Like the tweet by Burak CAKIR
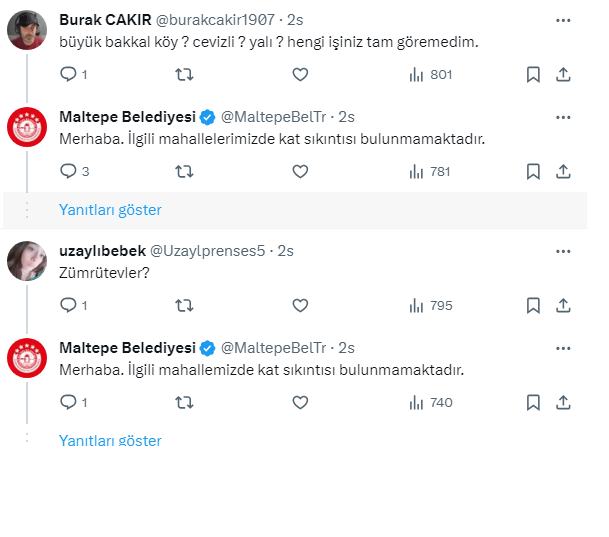Image resolution: width=609 pixels, height=537 pixels. pyautogui.click(x=300, y=74)
